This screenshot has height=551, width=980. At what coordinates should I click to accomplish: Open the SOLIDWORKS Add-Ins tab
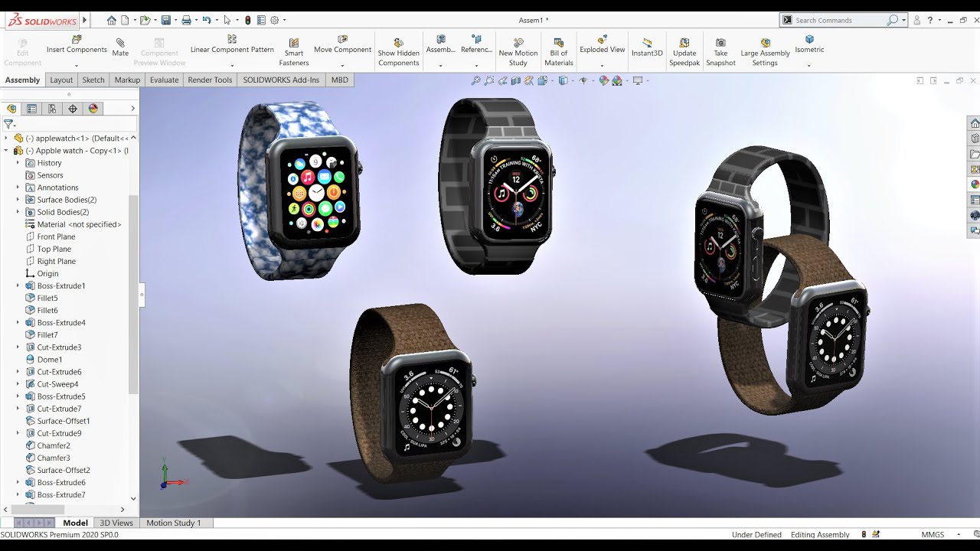tap(281, 80)
